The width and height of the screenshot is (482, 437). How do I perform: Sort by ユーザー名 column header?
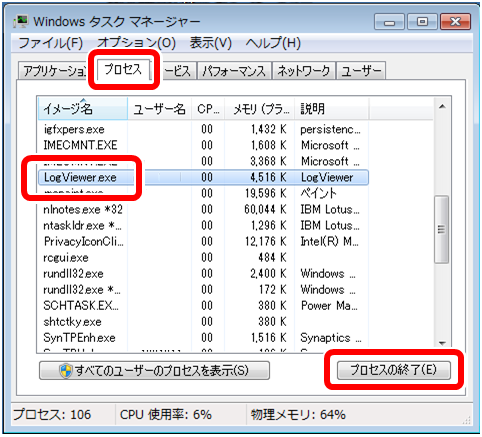pos(159,108)
